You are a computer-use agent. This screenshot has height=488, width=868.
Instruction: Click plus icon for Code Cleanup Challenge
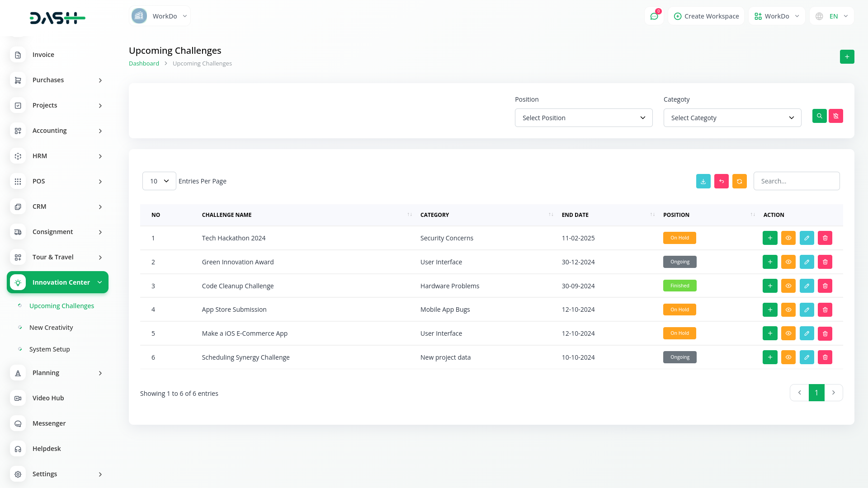point(770,286)
